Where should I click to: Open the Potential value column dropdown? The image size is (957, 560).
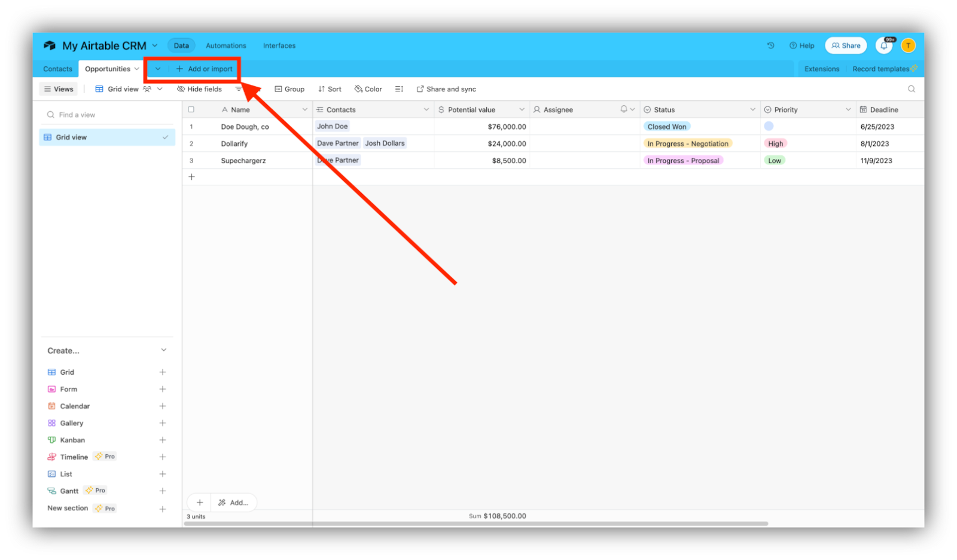pyautogui.click(x=522, y=109)
